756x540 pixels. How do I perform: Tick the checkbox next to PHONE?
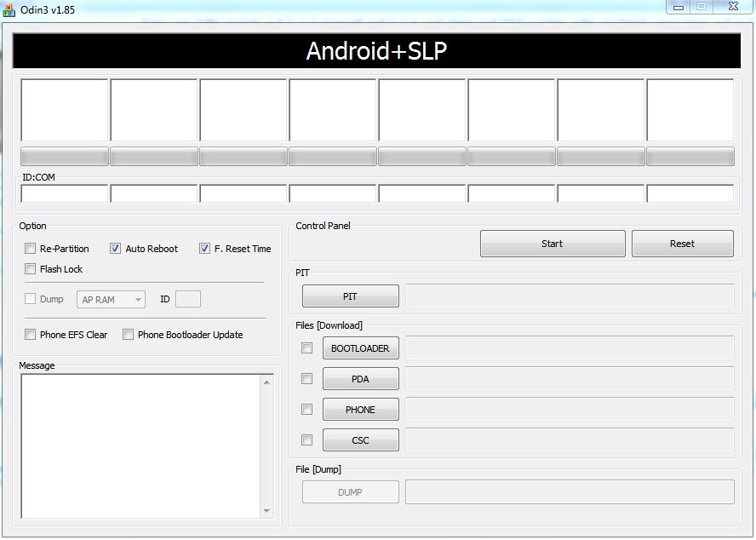click(x=306, y=409)
